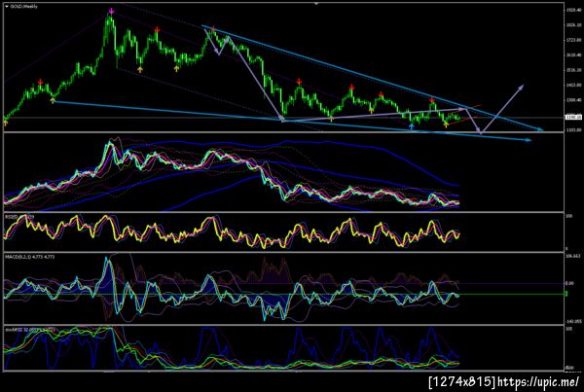
Task: Click the blue up-arrow marker at the chart low
Action: click(x=411, y=127)
